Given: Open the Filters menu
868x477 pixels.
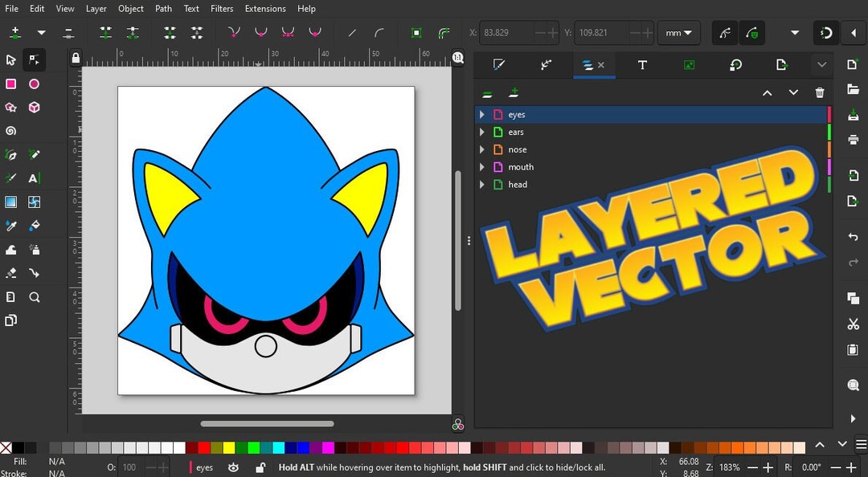Looking at the screenshot, I should (221, 9).
